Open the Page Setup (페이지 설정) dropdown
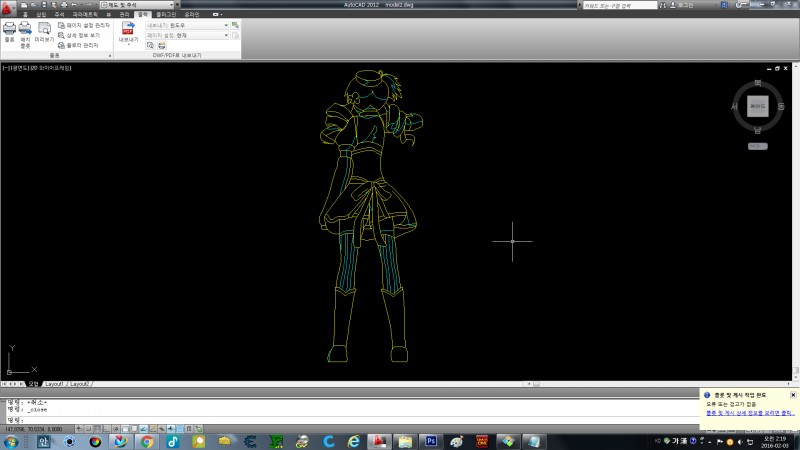The width and height of the screenshot is (800, 450). click(x=226, y=35)
